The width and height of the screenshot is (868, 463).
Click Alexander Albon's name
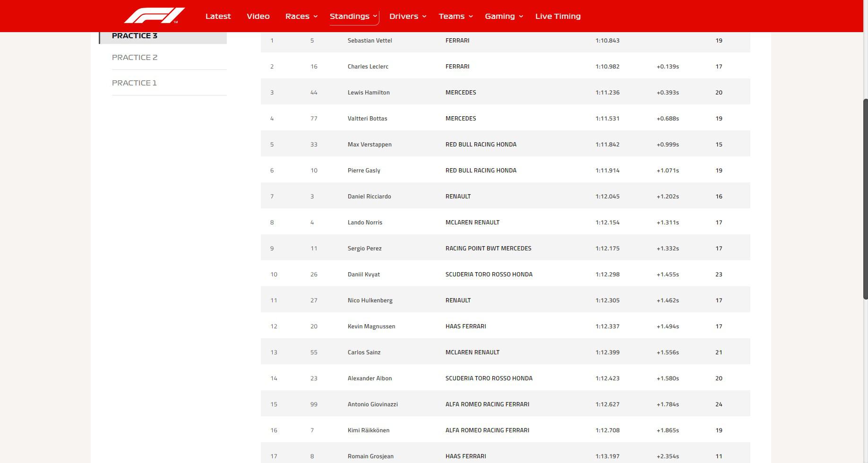[x=370, y=378]
